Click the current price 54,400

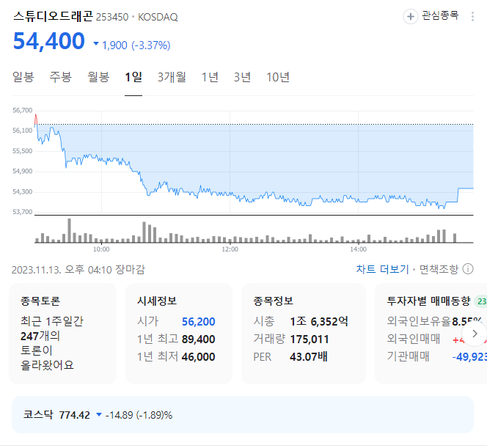pyautogui.click(x=49, y=41)
